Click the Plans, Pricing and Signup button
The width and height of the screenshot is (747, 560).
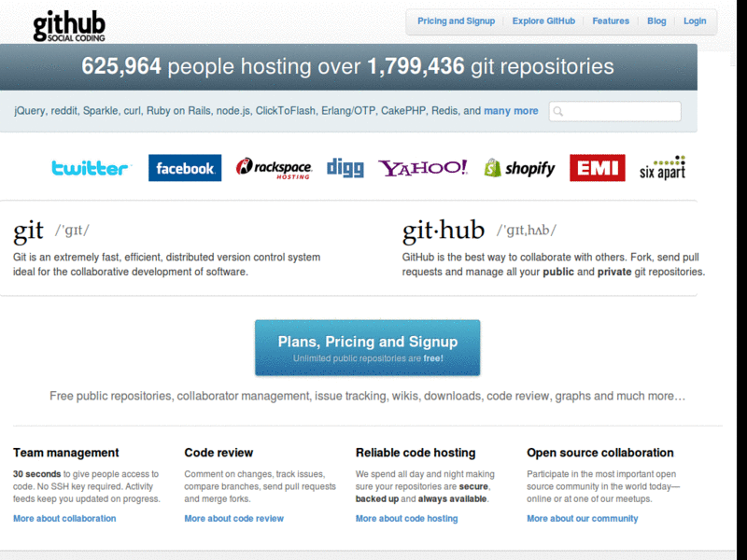(x=367, y=347)
